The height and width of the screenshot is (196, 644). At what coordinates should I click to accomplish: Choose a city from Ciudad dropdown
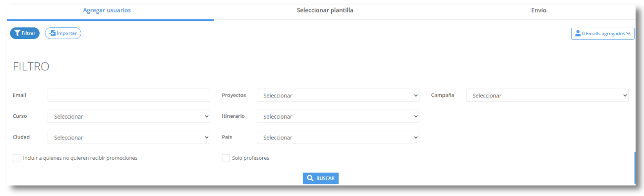[129, 137]
